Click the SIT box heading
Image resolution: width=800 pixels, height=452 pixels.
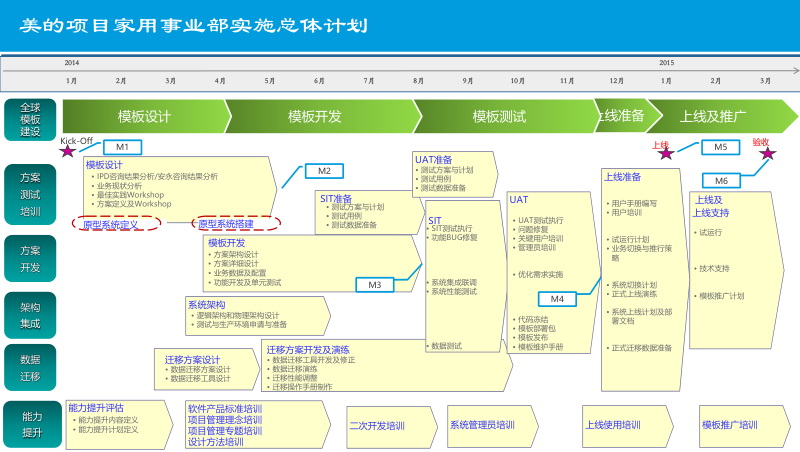[435, 220]
